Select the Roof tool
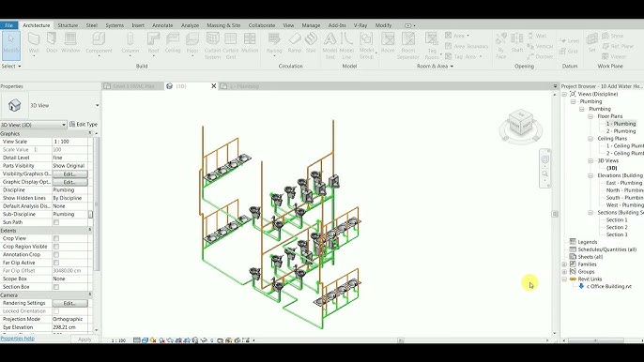The image size is (644, 362). [x=153, y=43]
